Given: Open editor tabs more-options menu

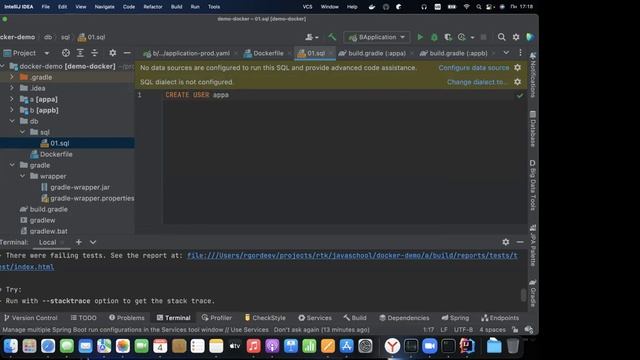Looking at the screenshot, I should tap(520, 53).
